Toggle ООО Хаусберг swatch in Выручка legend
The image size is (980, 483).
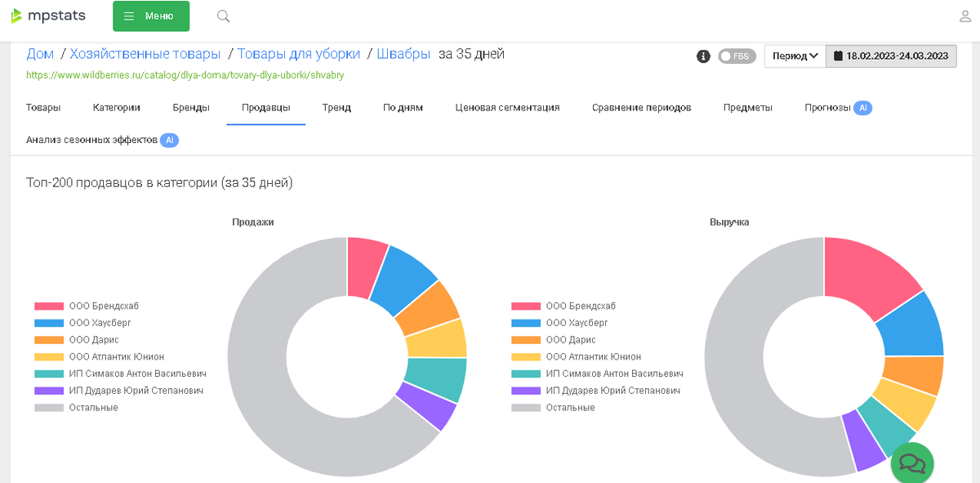click(526, 323)
